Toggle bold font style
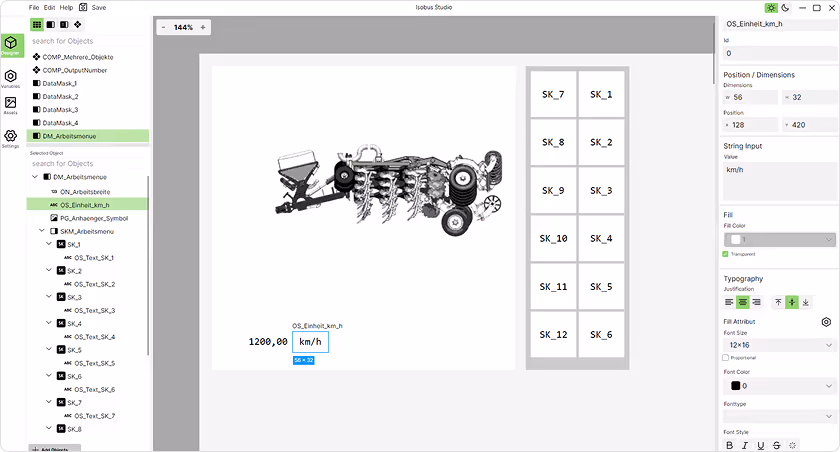 729,446
